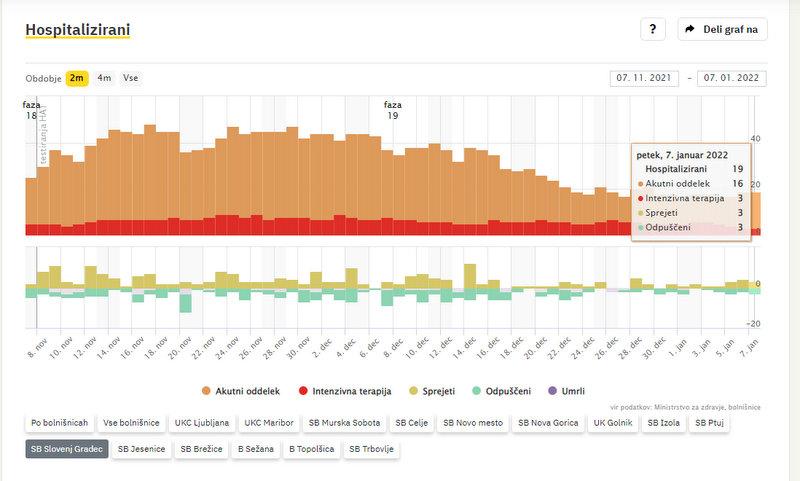The height and width of the screenshot is (481, 800).
Task: Switch period to 4m
Action: (104, 78)
